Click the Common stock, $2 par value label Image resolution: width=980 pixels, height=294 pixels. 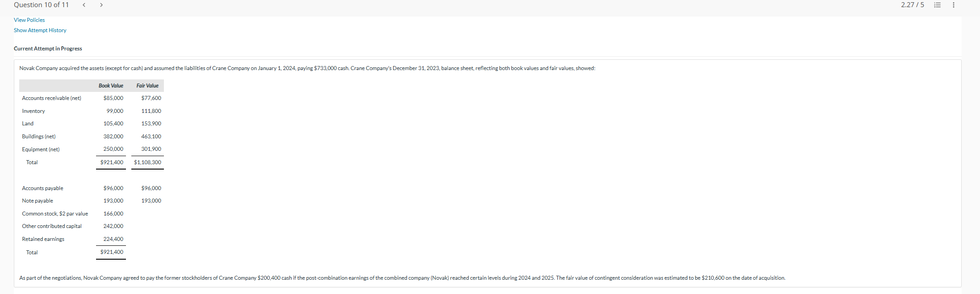(x=55, y=214)
